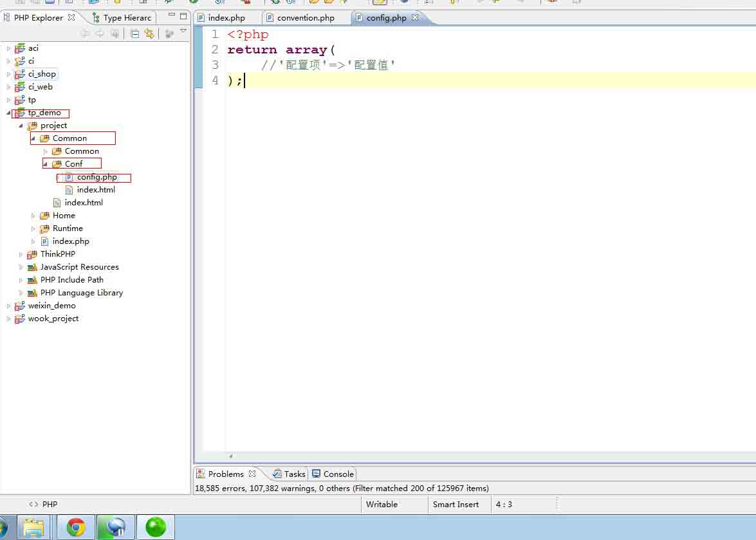Collapse the tp_demo project node
Image resolution: width=756 pixels, height=540 pixels.
8,113
